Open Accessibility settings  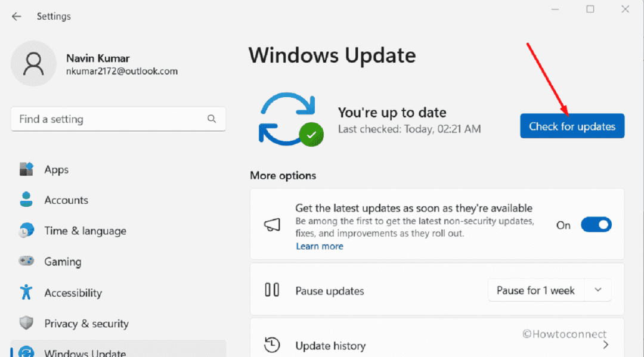(x=73, y=293)
